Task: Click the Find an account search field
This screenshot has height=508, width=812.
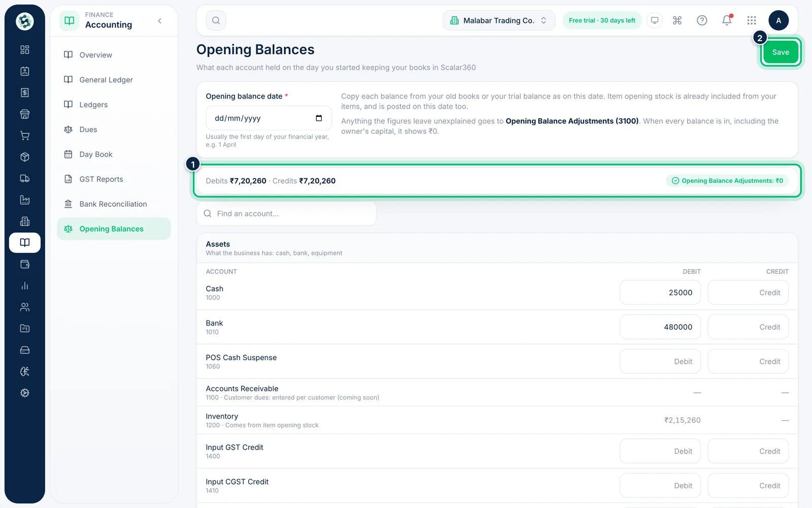Action: tap(286, 214)
